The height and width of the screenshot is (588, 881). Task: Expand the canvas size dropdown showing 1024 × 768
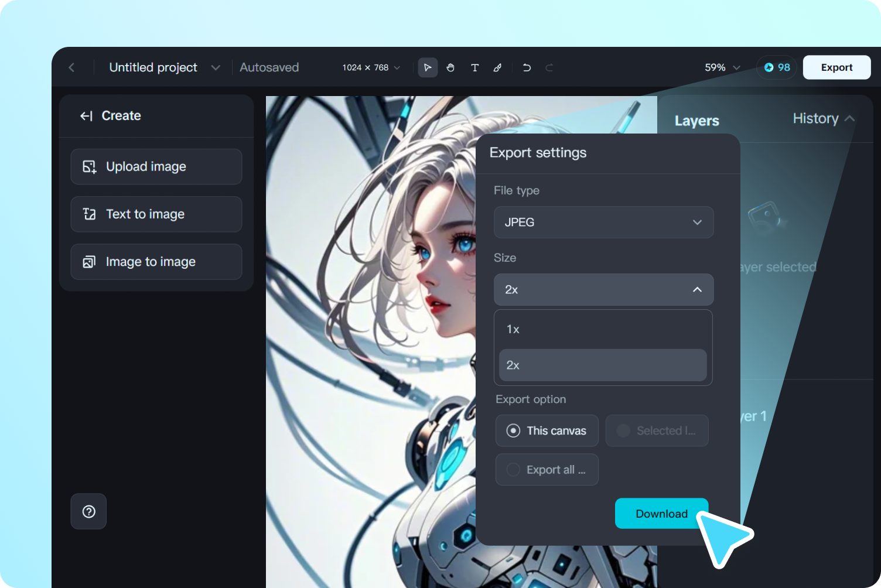(x=370, y=67)
